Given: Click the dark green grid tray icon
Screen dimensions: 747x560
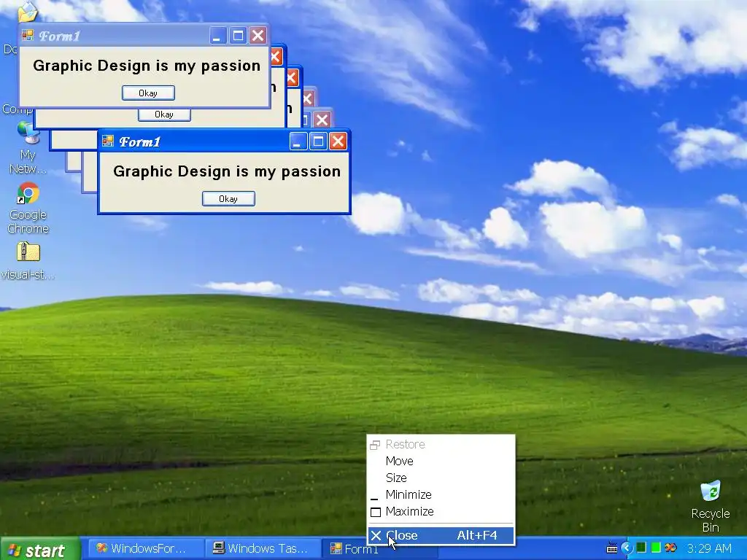Looking at the screenshot, I should click(x=641, y=548).
